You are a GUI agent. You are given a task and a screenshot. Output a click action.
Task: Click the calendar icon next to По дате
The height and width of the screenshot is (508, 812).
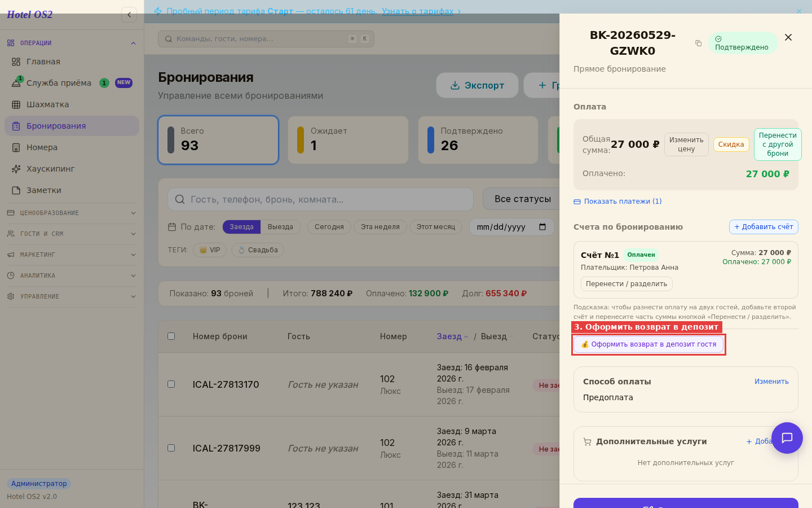pyautogui.click(x=172, y=227)
